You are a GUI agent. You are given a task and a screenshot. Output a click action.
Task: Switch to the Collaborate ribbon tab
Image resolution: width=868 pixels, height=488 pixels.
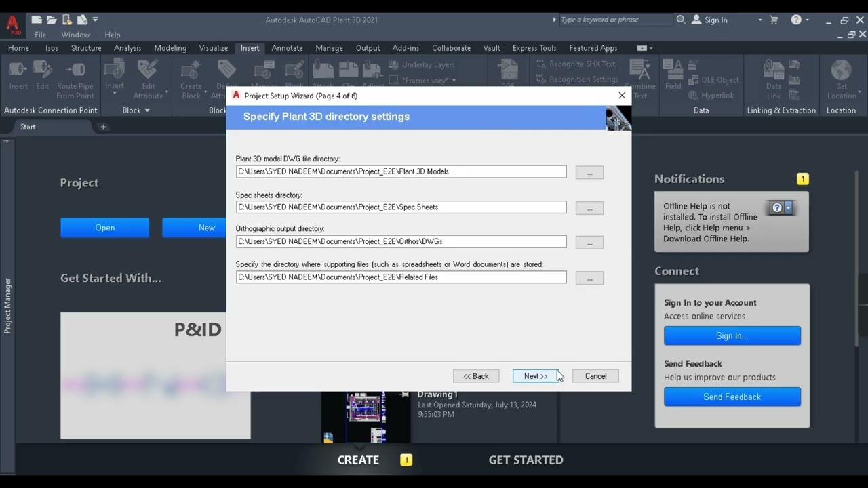[x=451, y=48]
